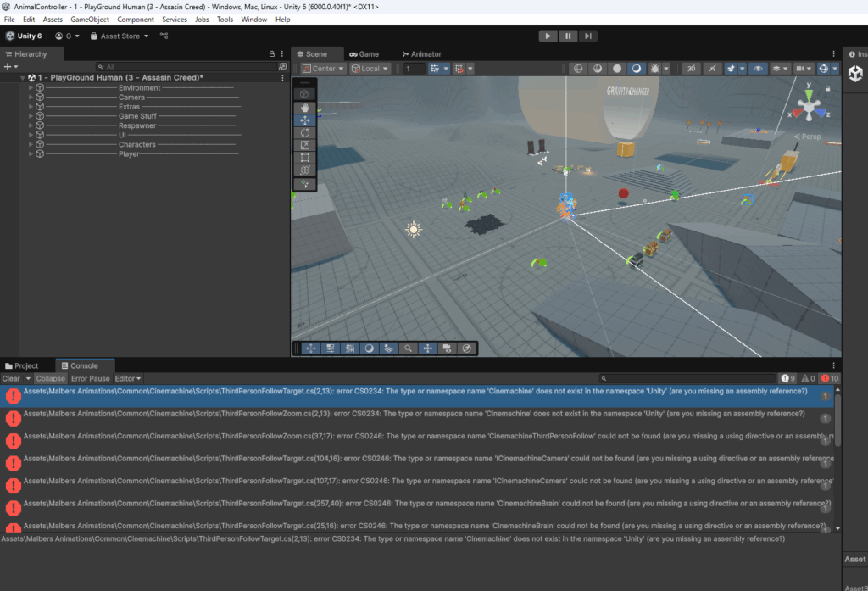Toggle console info message count filter
868x591 pixels.
[787, 379]
